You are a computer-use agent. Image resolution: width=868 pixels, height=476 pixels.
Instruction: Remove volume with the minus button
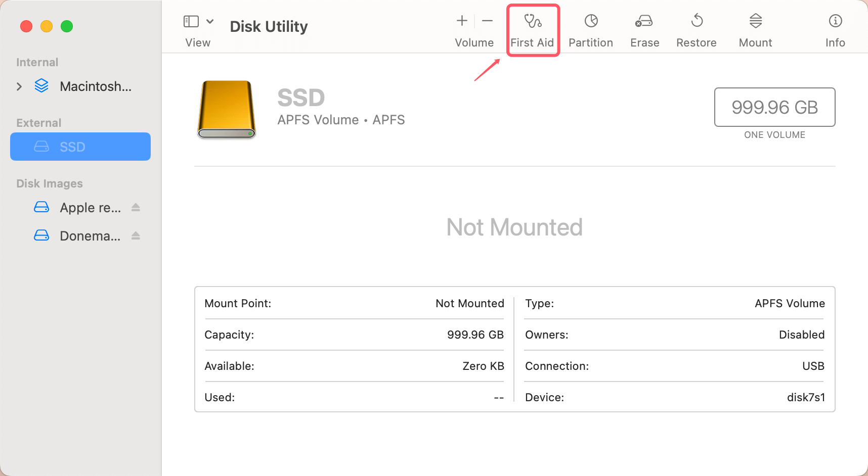click(x=487, y=21)
